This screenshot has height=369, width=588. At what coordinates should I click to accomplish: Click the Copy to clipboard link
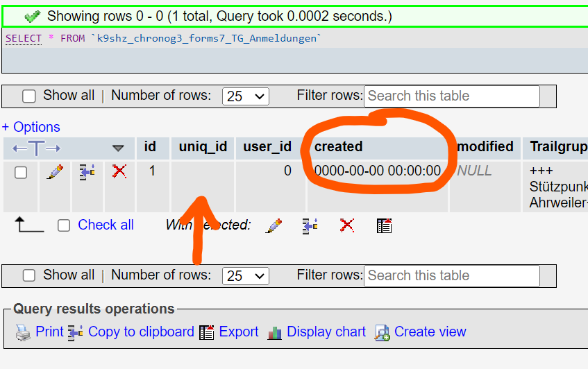tap(141, 332)
